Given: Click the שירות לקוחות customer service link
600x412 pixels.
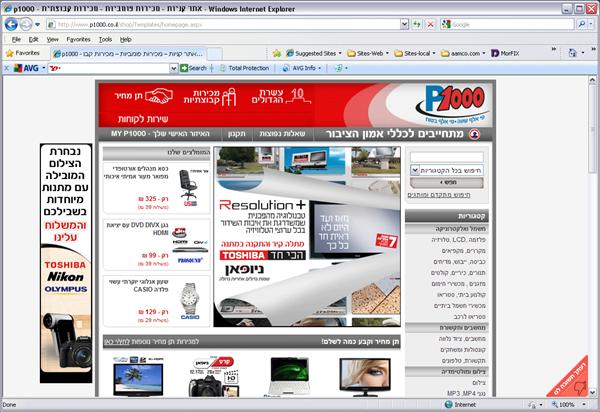Looking at the screenshot, I should pyautogui.click(x=143, y=119).
